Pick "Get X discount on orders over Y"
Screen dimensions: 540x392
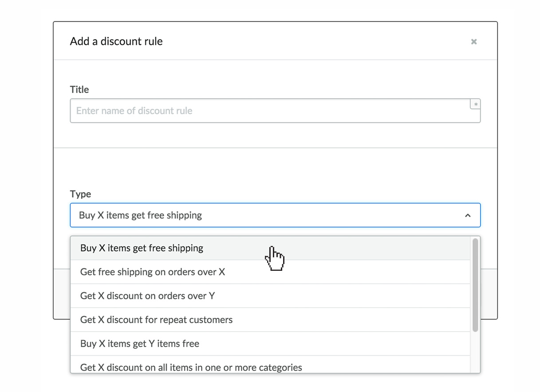147,296
